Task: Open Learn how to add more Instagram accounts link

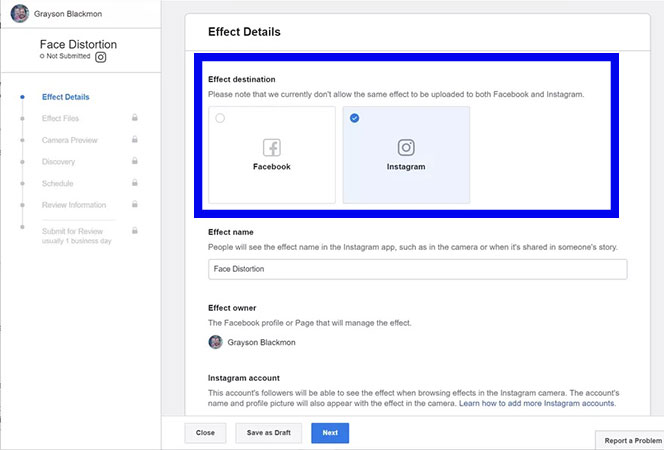Action: (x=537, y=403)
